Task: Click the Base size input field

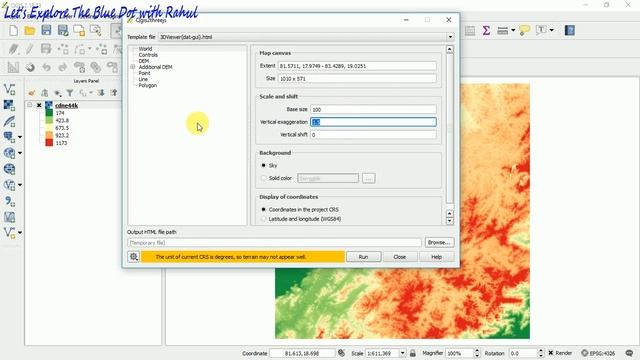Action: click(373, 109)
